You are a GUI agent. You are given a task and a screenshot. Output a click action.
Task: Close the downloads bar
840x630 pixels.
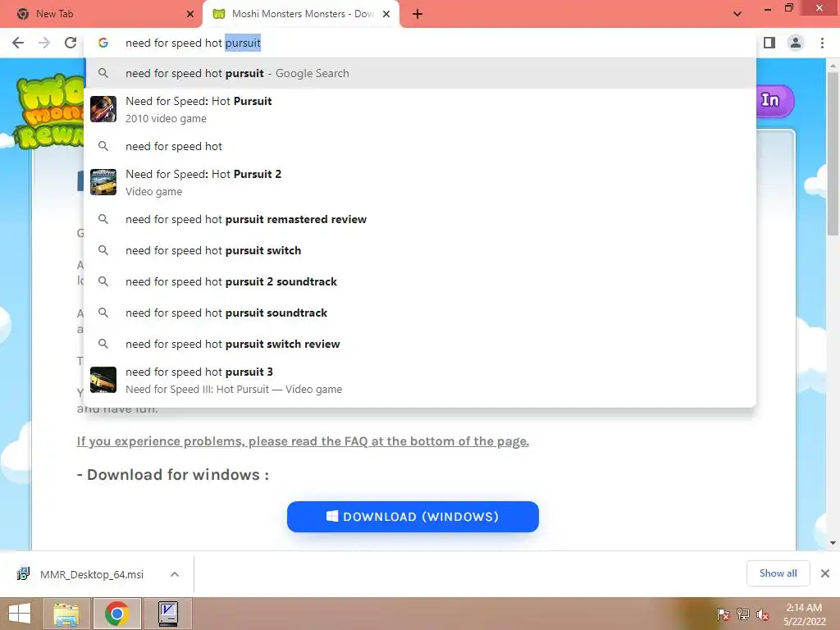(825, 573)
